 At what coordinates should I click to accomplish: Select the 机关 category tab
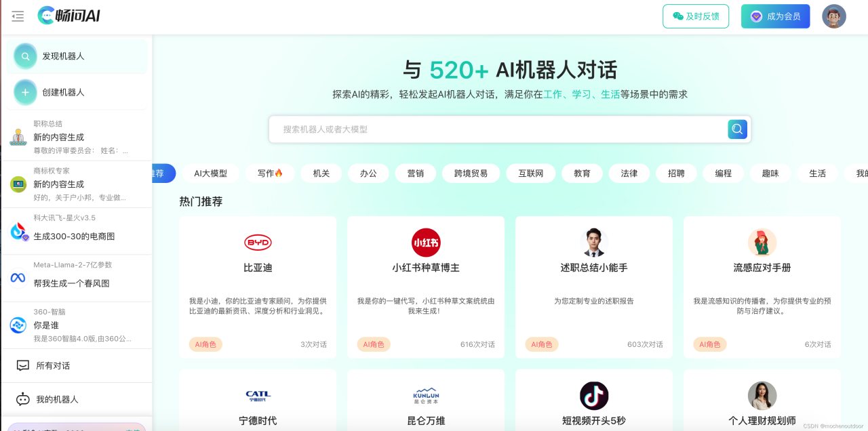pos(321,173)
